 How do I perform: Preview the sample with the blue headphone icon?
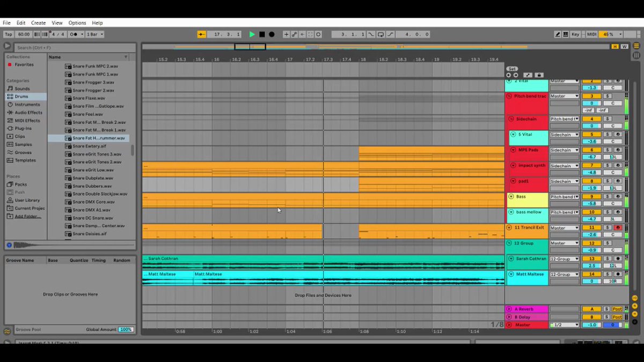(9, 245)
